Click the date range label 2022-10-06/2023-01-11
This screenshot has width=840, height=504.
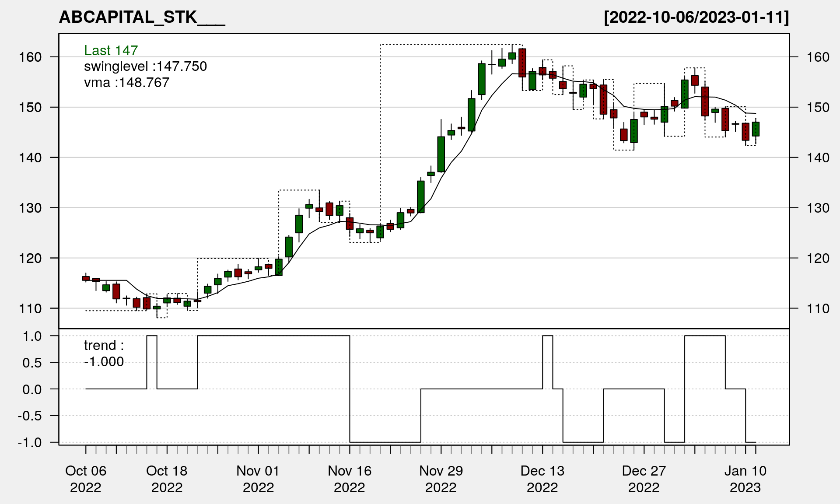696,17
